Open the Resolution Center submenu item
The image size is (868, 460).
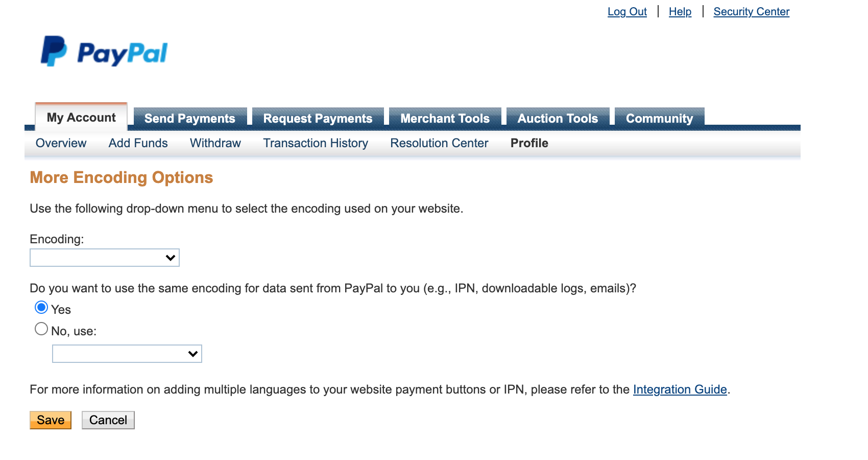point(439,143)
